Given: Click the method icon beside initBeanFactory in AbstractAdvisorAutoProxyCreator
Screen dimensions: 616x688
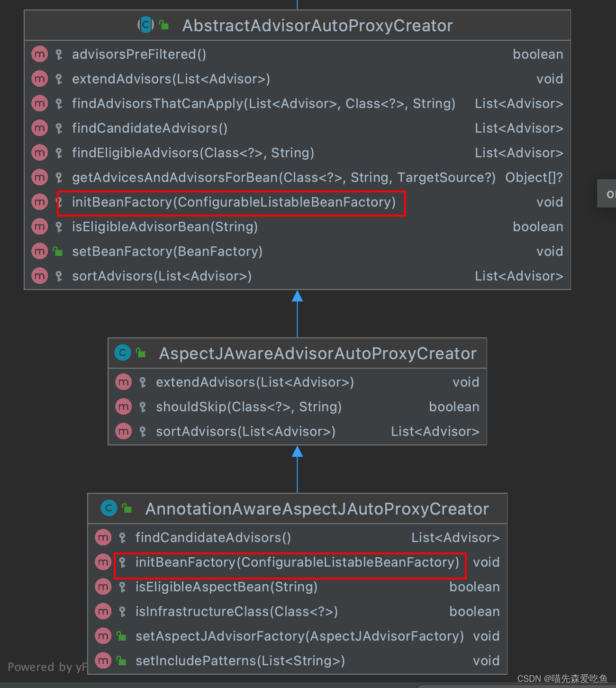Looking at the screenshot, I should click(40, 202).
